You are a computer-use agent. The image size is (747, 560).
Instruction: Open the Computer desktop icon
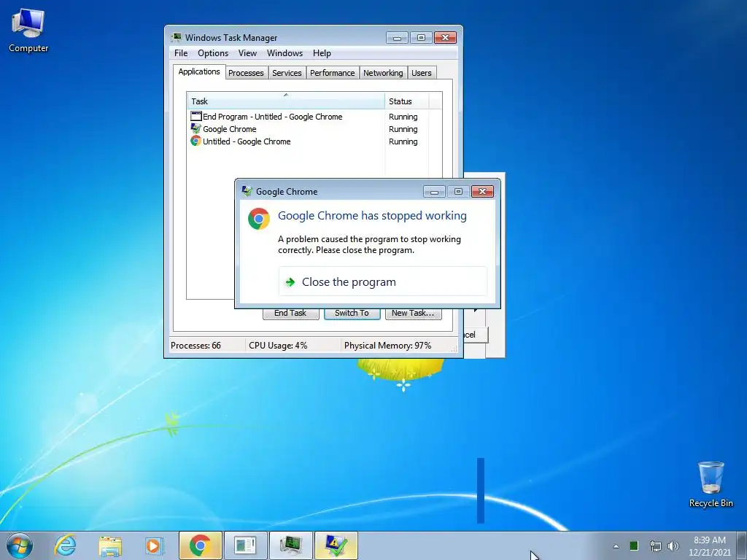click(28, 31)
